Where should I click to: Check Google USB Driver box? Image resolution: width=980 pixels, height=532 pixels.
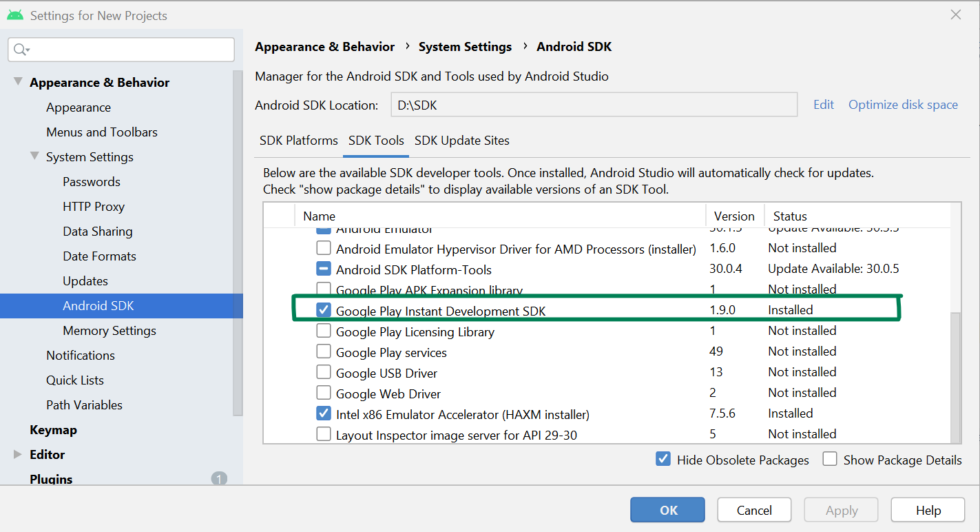tap(323, 372)
